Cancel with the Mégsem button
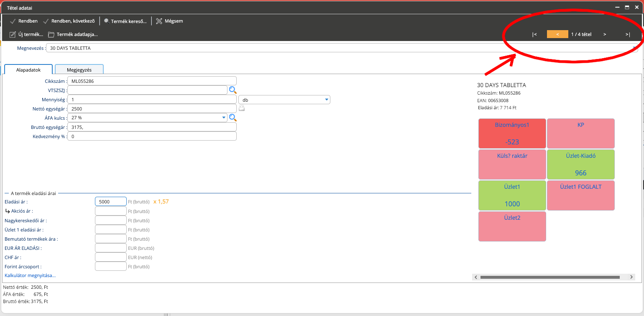Viewport: 644px width, 316px height. pos(169,21)
